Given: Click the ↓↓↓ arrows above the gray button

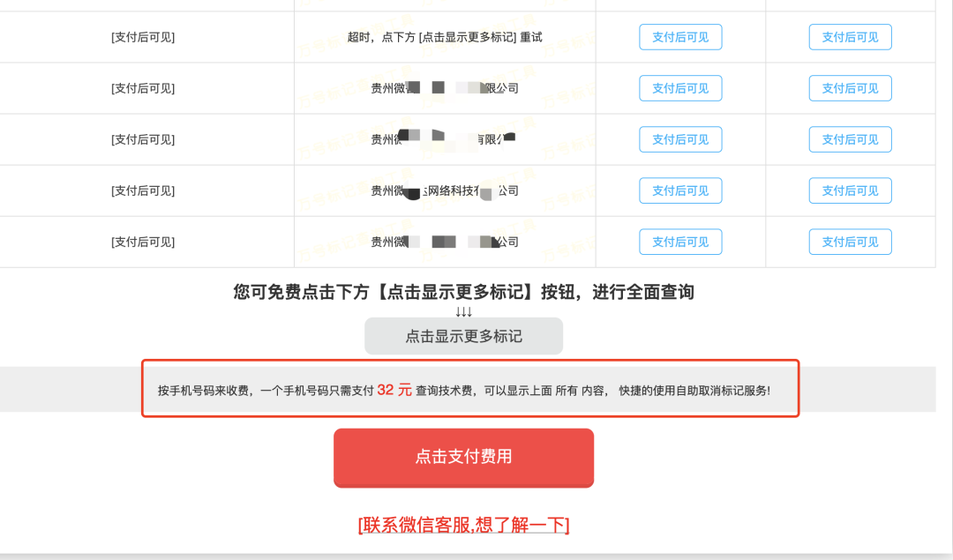Looking at the screenshot, I should [464, 311].
